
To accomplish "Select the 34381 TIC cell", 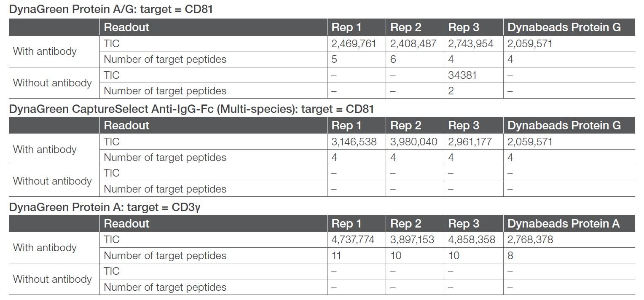I will (462, 75).
